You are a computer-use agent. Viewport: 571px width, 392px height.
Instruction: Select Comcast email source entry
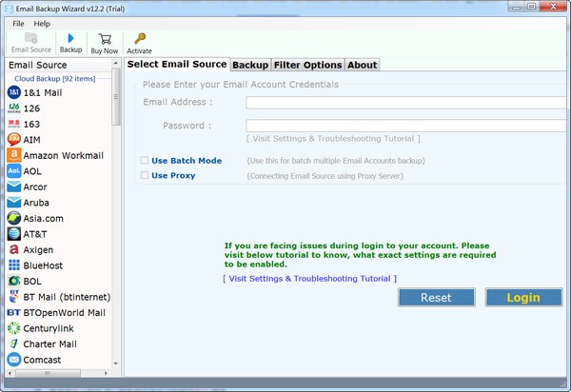(x=42, y=360)
